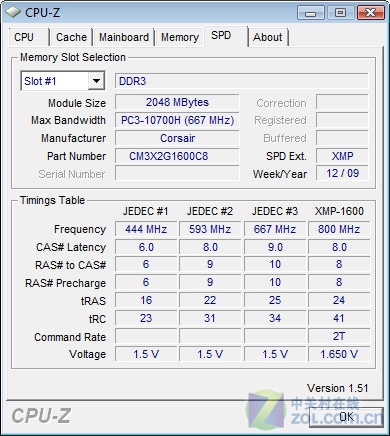Click XMP-1600 CAS# Latency 8.0 cell
The image size is (390, 436).
click(x=339, y=247)
